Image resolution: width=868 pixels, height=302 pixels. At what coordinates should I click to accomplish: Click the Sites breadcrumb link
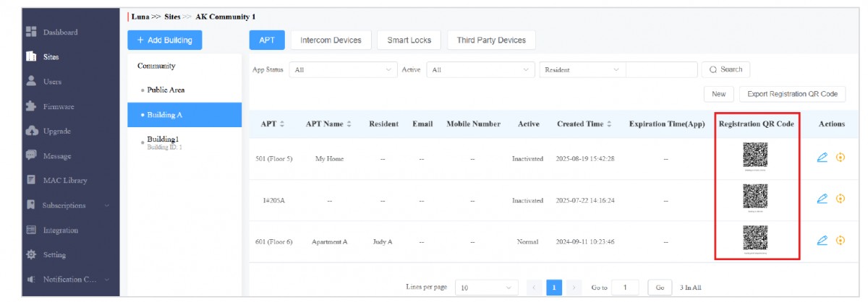(x=173, y=16)
